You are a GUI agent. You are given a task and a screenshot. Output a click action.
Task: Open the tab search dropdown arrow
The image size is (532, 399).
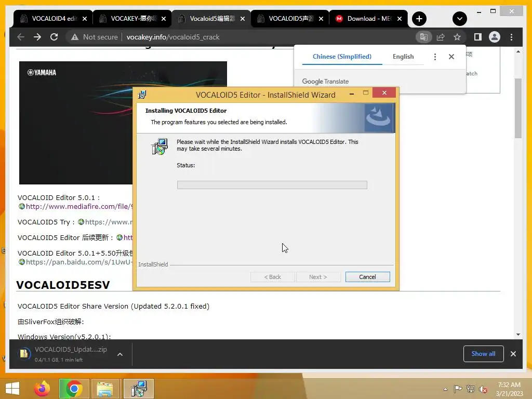460,19
